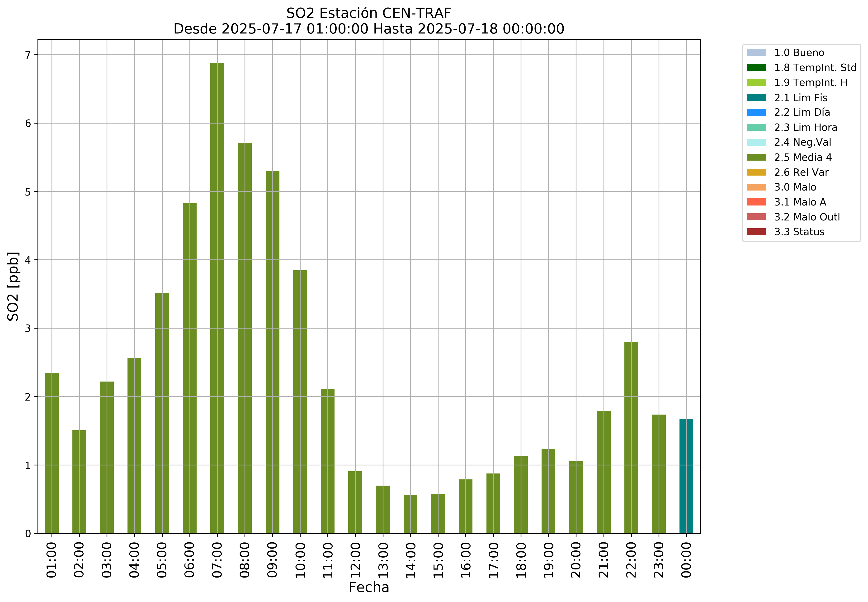Screen dimensions: 868x602
Task: Click the 2.5 Media 4 legend swatch
Action: [756, 157]
